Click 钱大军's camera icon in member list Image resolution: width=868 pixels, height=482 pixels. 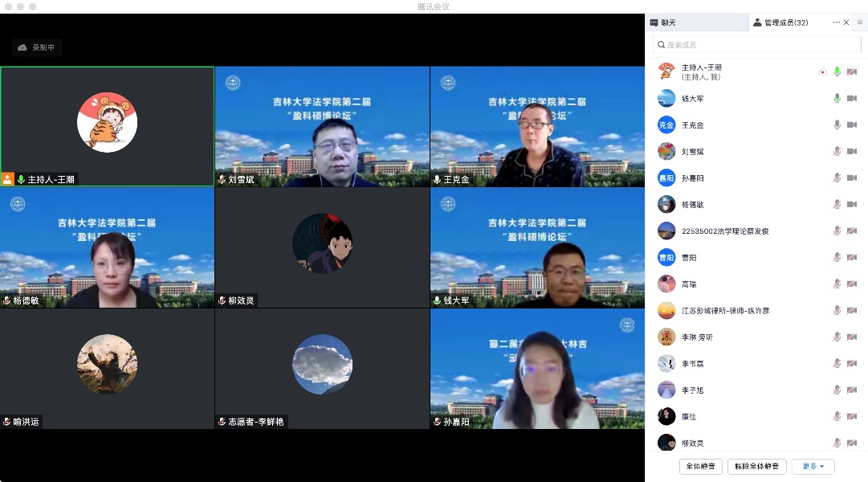[851, 98]
